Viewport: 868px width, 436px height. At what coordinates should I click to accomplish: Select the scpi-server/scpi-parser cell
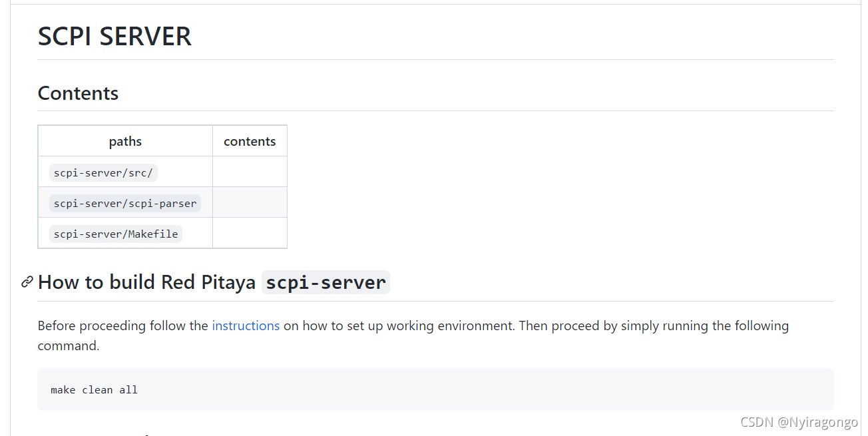point(125,202)
